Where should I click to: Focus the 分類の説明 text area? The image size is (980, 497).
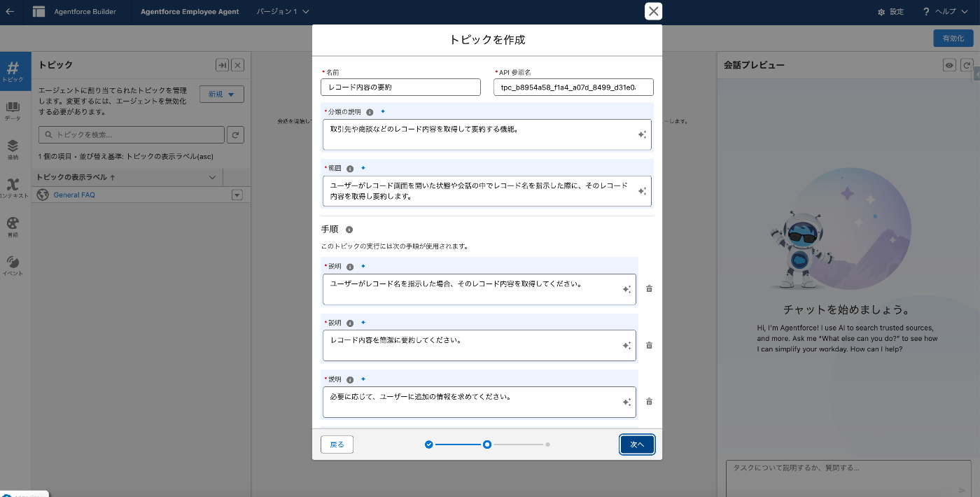click(x=487, y=134)
